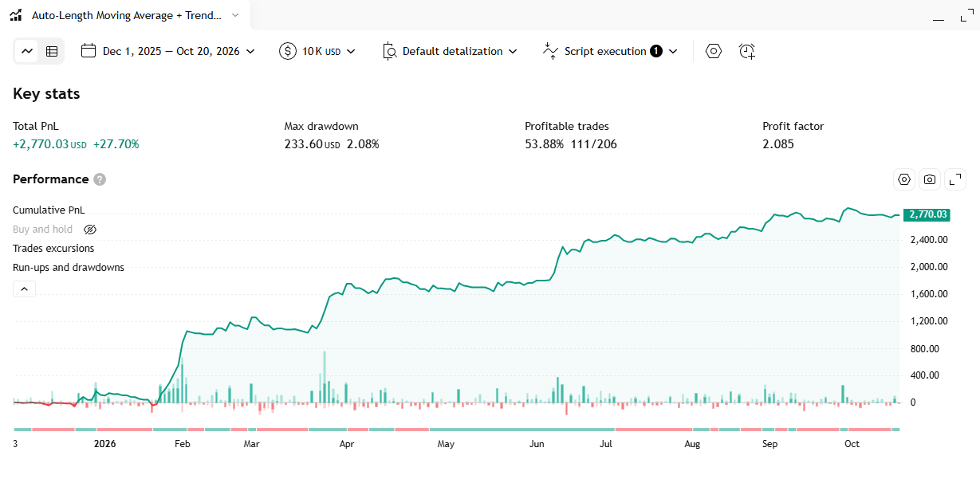Open strategy name dropdown chevron
980x483 pixels.
[235, 15]
